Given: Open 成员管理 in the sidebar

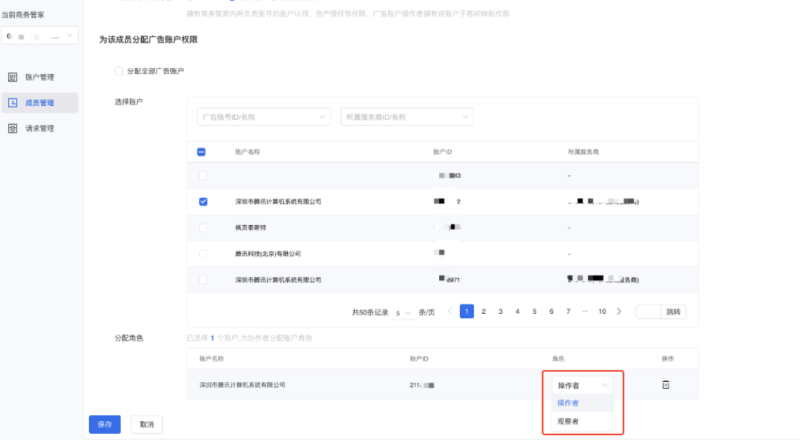Looking at the screenshot, I should click(x=39, y=103).
